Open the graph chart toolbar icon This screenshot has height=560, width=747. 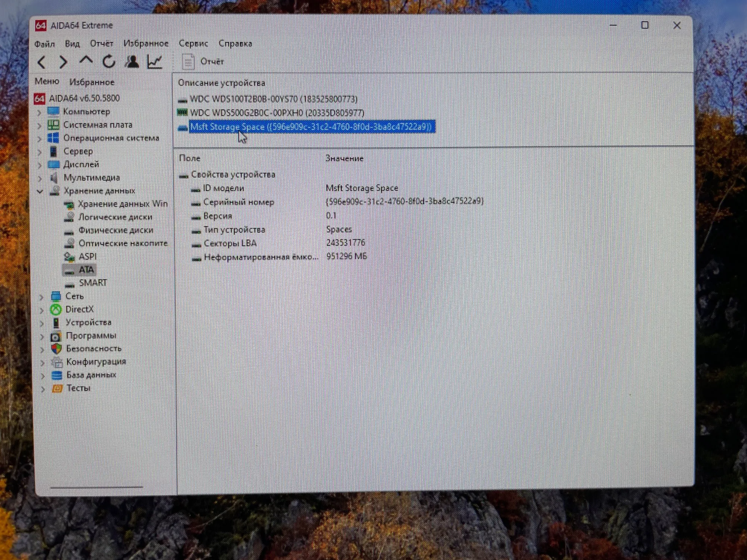[155, 62]
